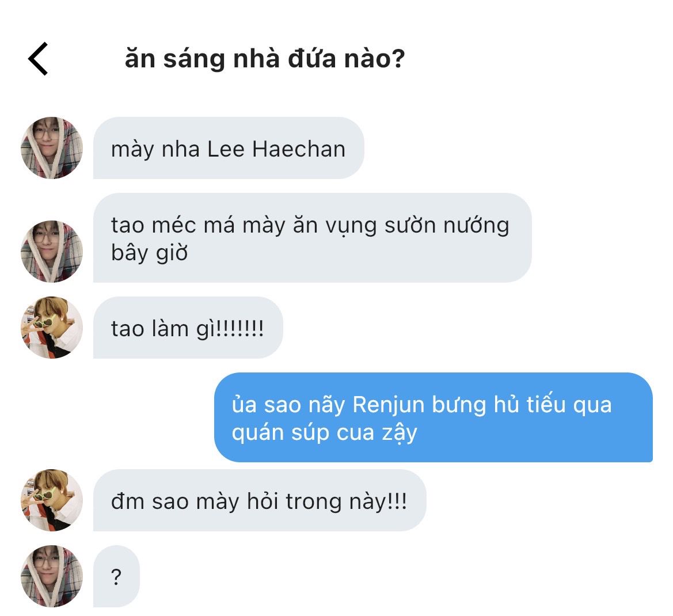Viewport: 673px width, 616px height.
Task: Tap the word 'trong' in the gray reply
Action: (x=314, y=501)
